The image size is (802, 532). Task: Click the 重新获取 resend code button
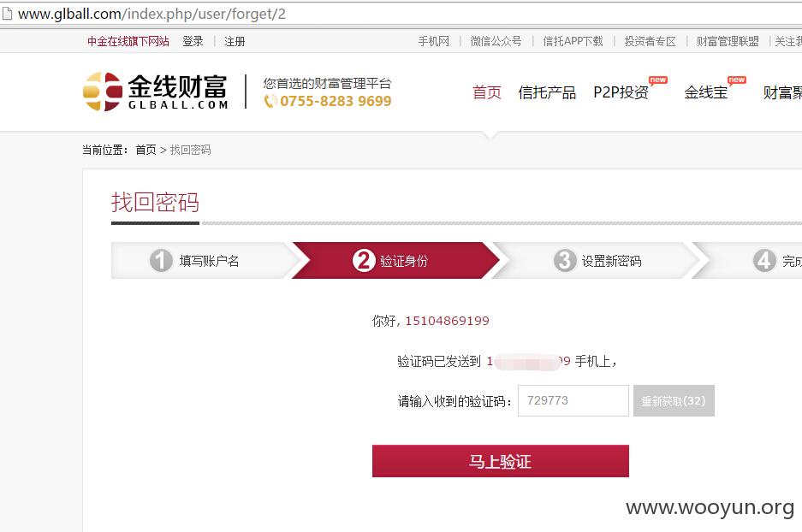point(674,400)
